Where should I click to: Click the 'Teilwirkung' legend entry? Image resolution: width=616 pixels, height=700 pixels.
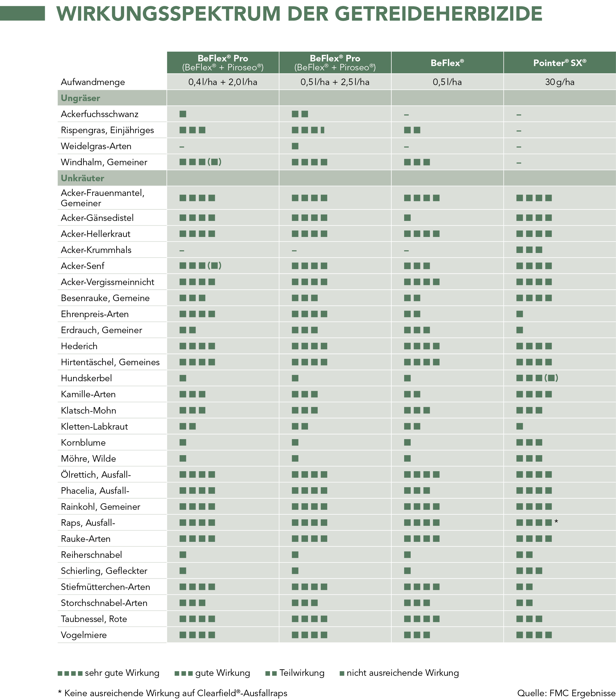click(x=295, y=673)
